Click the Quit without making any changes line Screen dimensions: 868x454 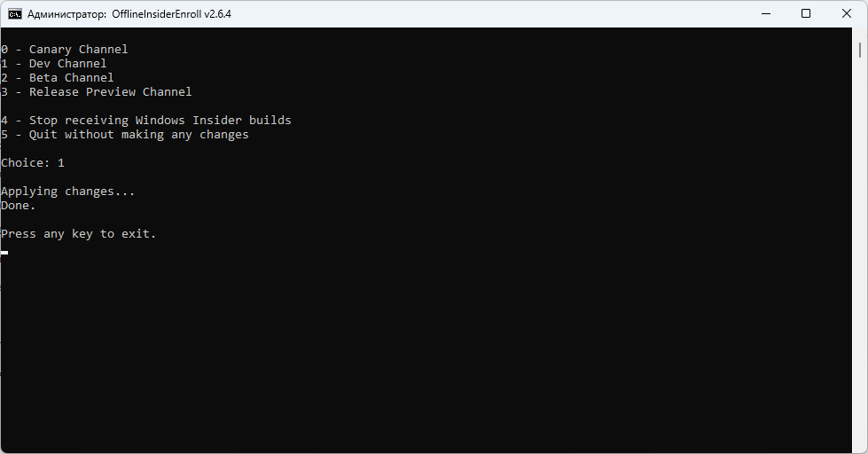(x=125, y=135)
